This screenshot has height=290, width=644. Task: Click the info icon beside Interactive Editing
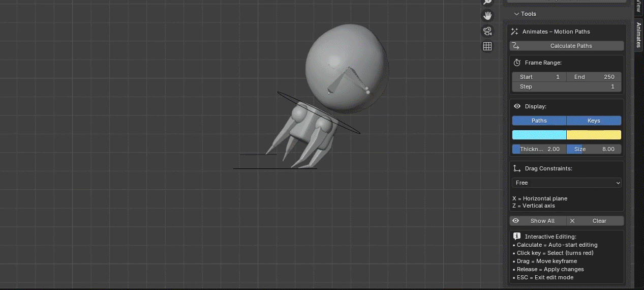(x=517, y=237)
